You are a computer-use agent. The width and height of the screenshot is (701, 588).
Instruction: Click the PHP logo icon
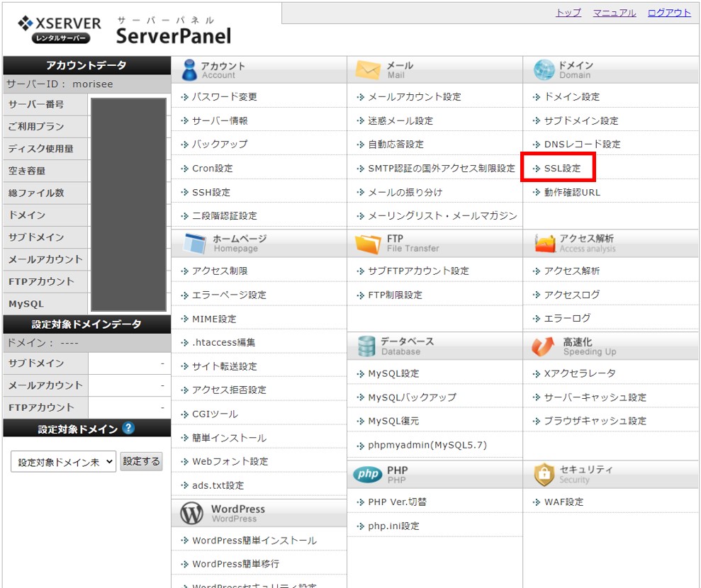tap(367, 474)
